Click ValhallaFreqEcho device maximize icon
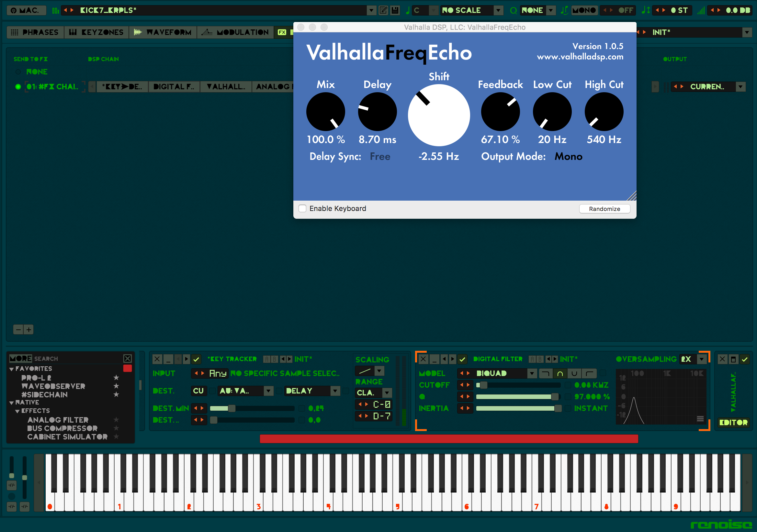 tap(733, 359)
